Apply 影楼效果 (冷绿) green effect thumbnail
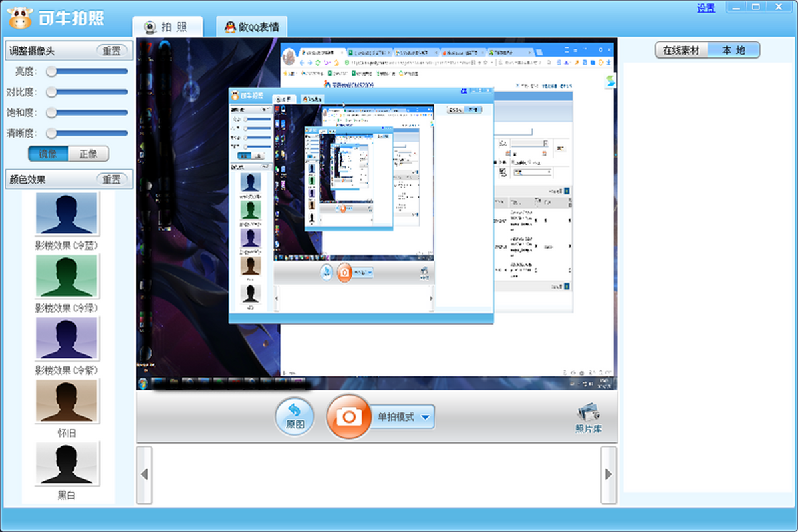Image resolution: width=798 pixels, height=532 pixels. [x=66, y=277]
